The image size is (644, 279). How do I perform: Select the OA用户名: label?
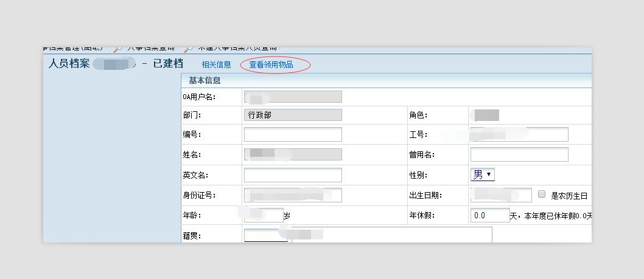pos(199,97)
